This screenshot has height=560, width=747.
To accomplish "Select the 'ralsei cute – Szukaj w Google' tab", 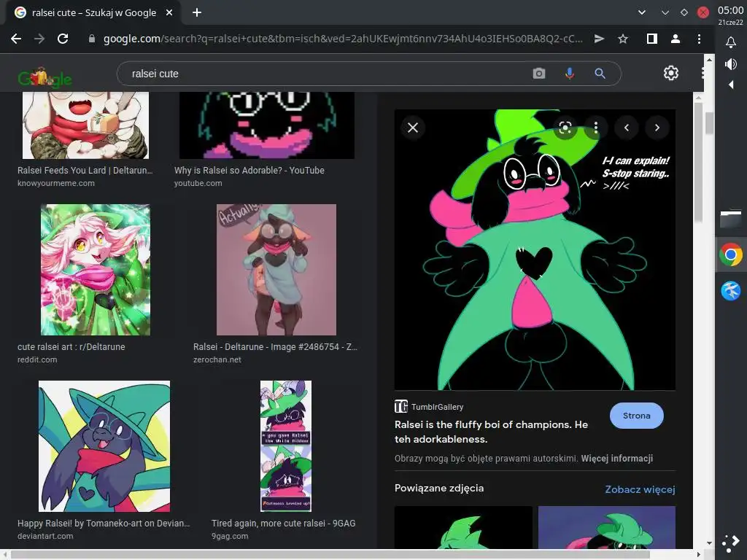I will pos(93,13).
